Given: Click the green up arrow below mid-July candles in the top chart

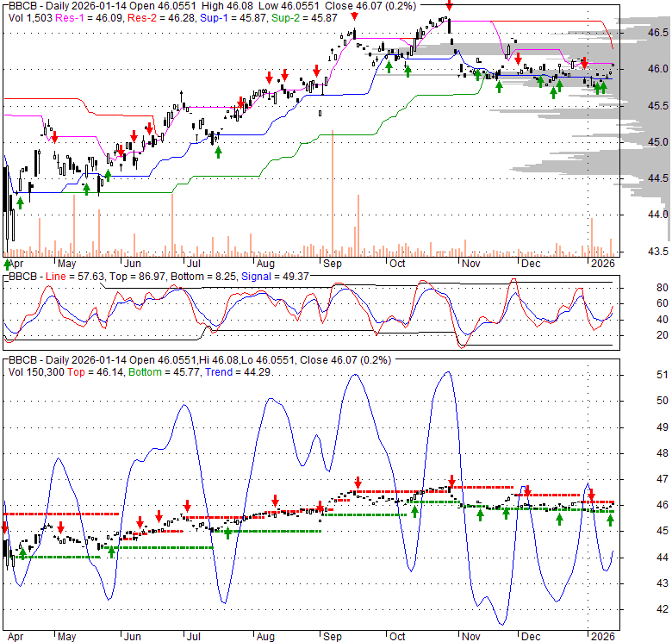Looking at the screenshot, I should point(218,152).
